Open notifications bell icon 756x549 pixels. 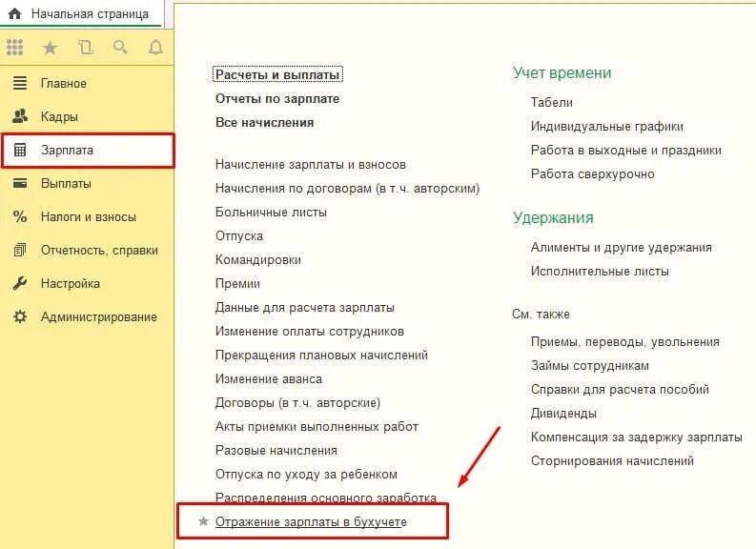tap(155, 48)
